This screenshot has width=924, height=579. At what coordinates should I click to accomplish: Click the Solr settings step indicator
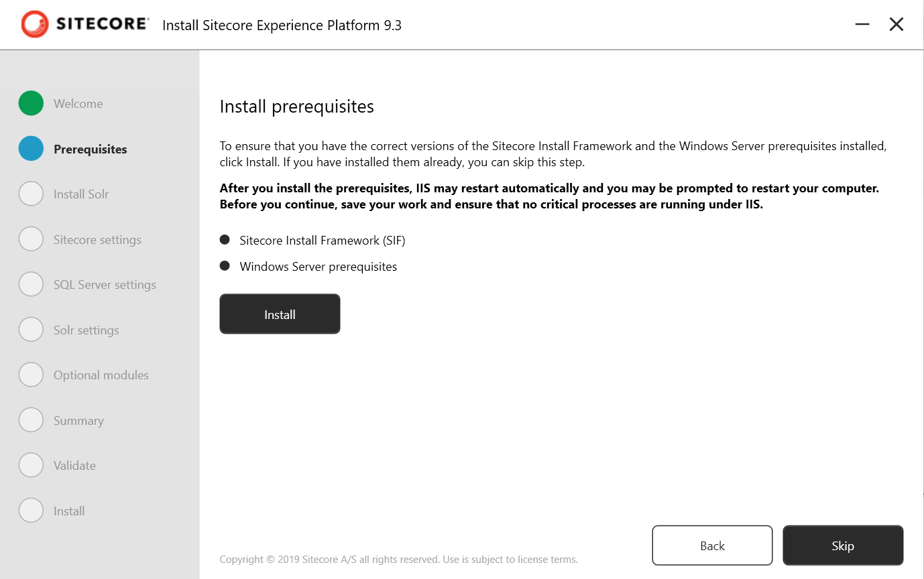pyautogui.click(x=31, y=329)
